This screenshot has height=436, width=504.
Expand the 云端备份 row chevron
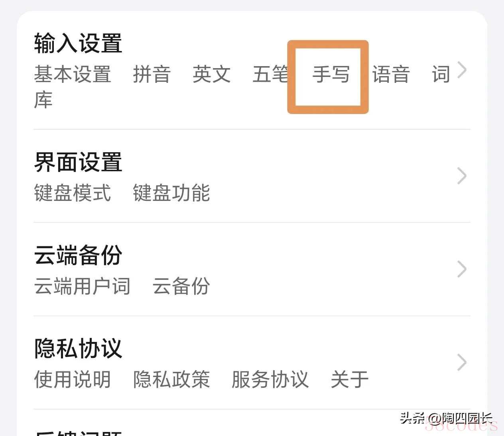tap(462, 269)
